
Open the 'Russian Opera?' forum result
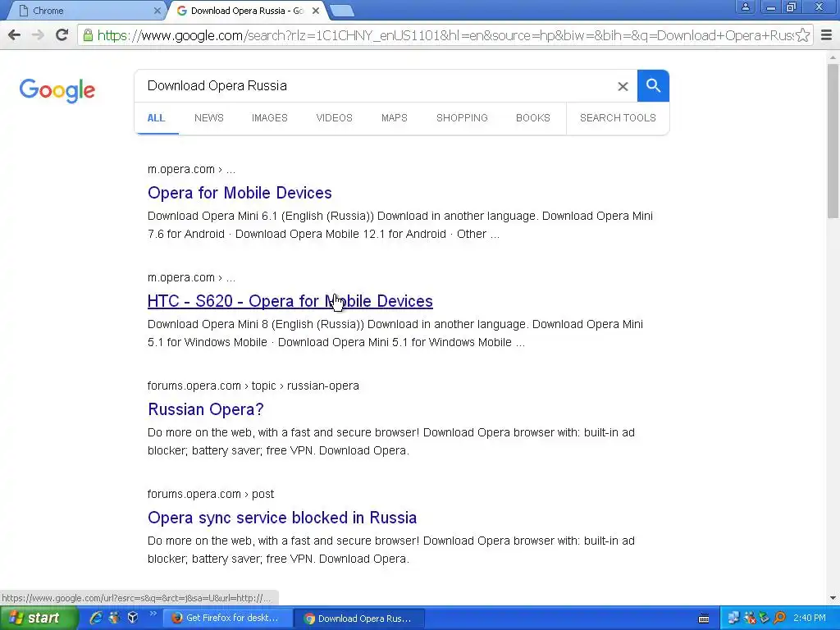tap(206, 409)
